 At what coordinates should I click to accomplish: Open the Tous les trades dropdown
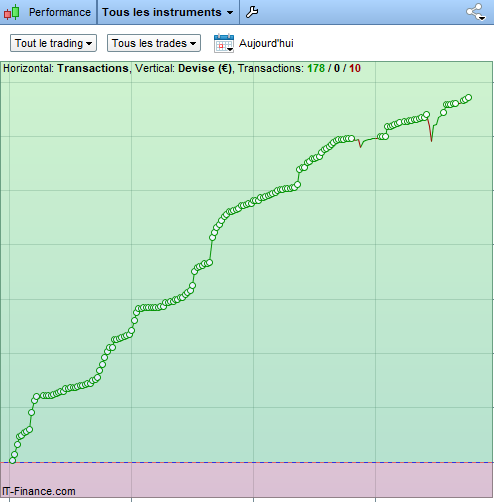pyautogui.click(x=154, y=43)
